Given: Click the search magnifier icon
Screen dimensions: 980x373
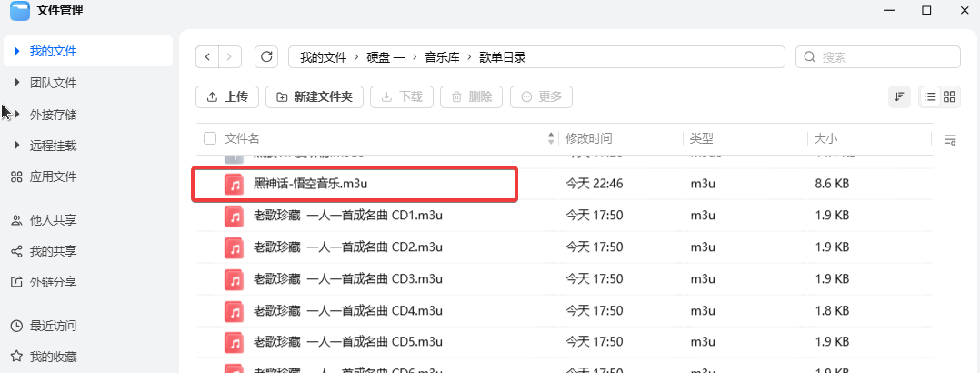Looking at the screenshot, I should pos(809,57).
